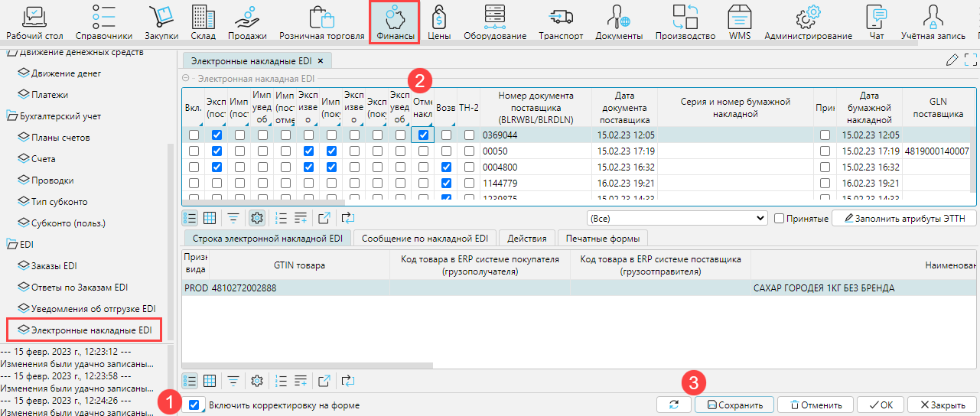Select Заказы EDI in sidebar tree
Viewport: 980px width, 416px height.
point(54,266)
